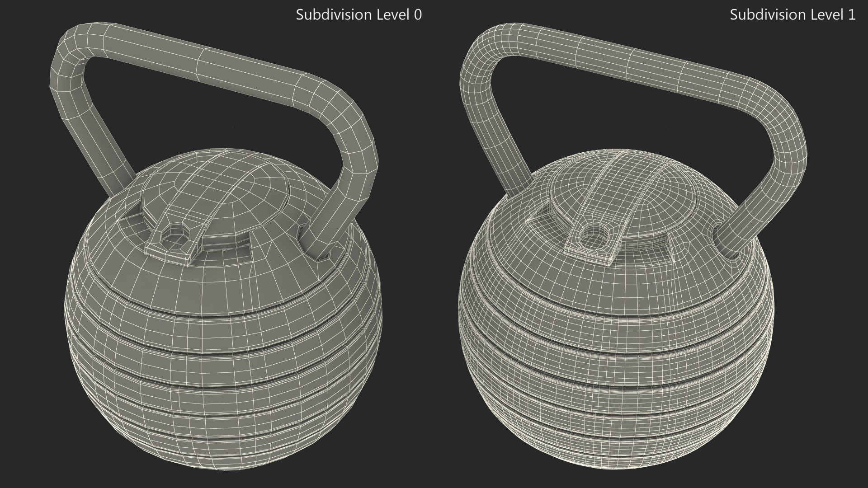Click the "Subdivision Level 1" label

pyautogui.click(x=793, y=14)
